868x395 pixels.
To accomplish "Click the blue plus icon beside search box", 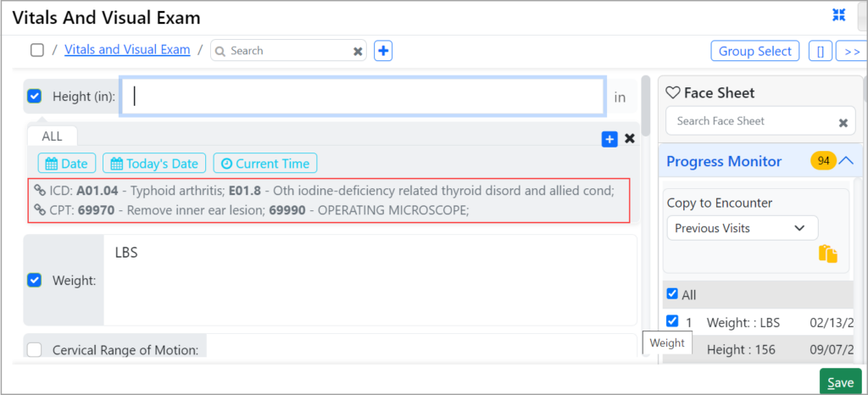I will click(383, 51).
